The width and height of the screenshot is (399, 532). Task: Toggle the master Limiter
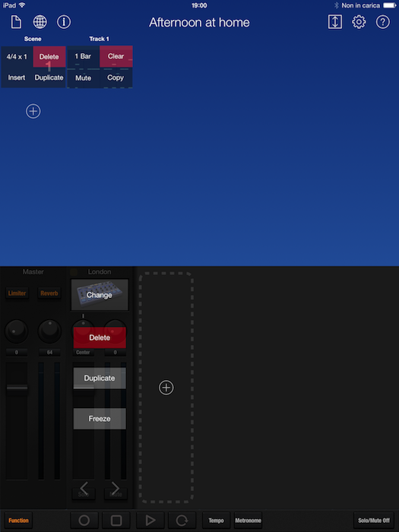click(17, 293)
